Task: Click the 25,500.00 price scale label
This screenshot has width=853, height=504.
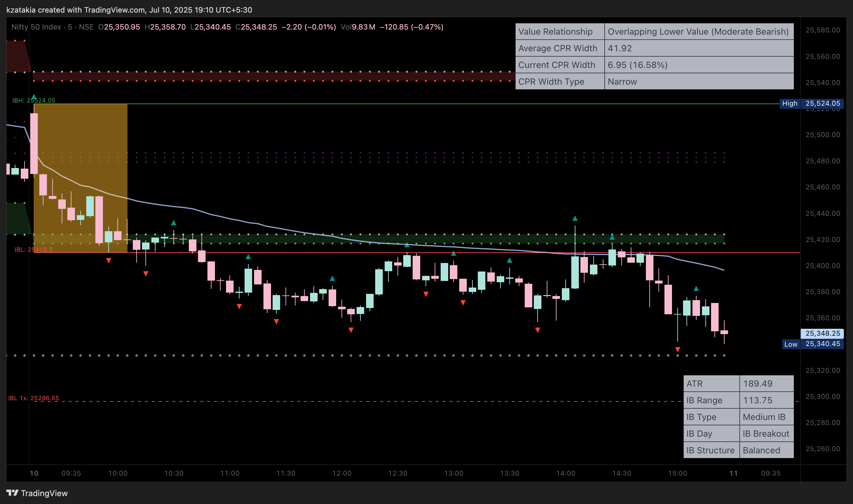Action: pyautogui.click(x=823, y=134)
